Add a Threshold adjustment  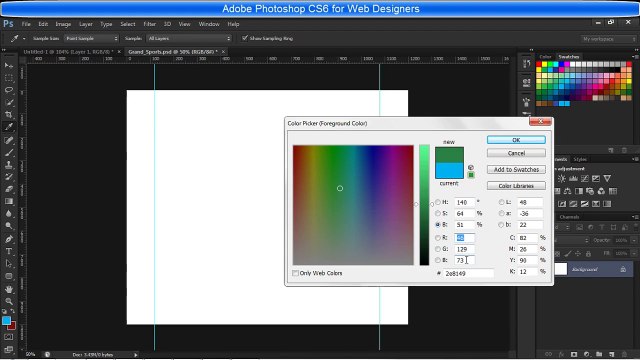pos(584,204)
